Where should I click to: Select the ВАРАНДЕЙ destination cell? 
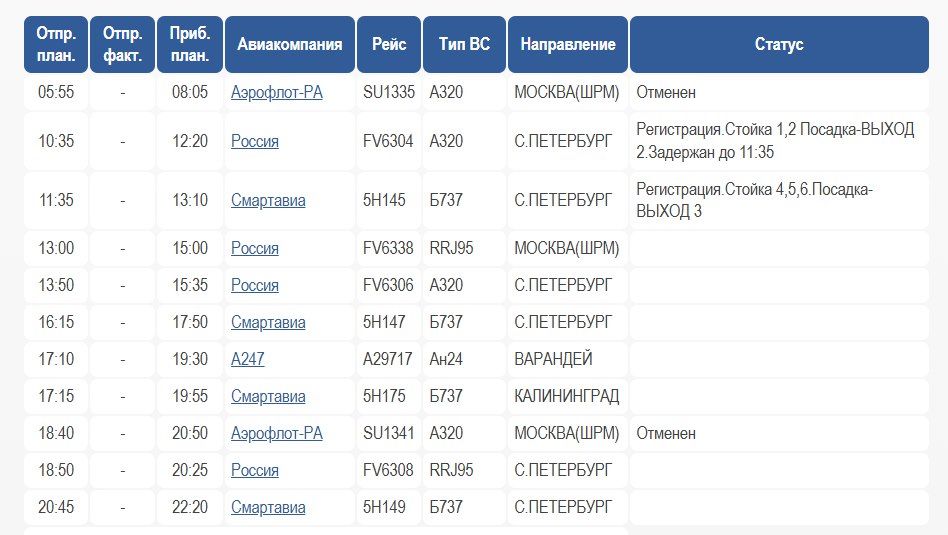point(553,360)
